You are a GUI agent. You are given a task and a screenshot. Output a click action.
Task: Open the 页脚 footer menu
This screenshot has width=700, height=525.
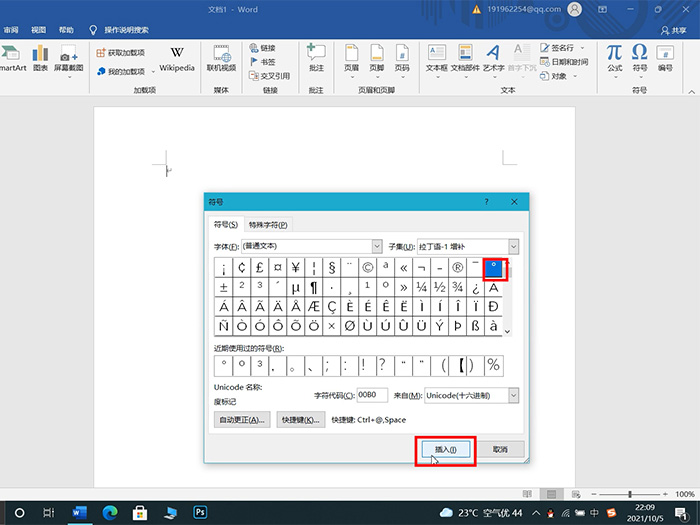[x=377, y=60]
